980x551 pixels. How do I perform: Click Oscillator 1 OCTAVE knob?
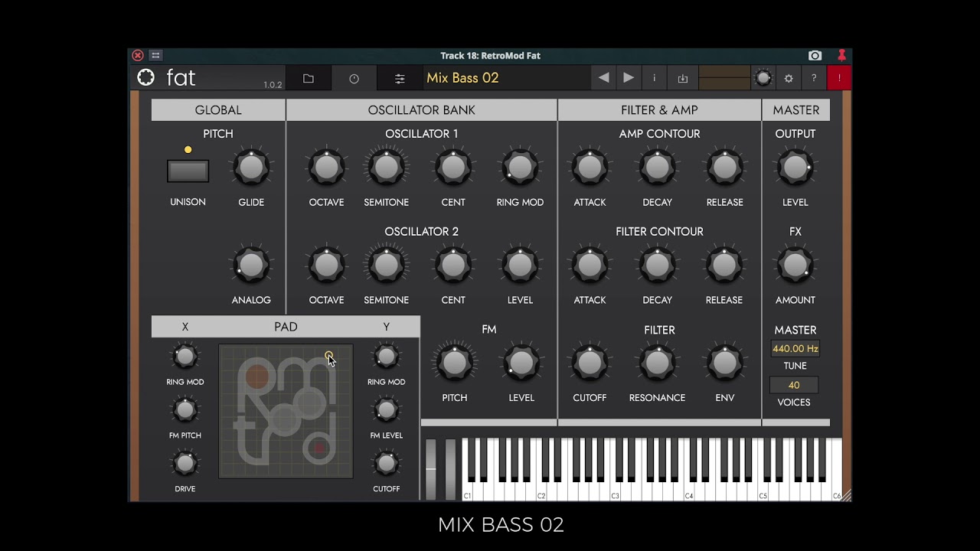pyautogui.click(x=326, y=168)
